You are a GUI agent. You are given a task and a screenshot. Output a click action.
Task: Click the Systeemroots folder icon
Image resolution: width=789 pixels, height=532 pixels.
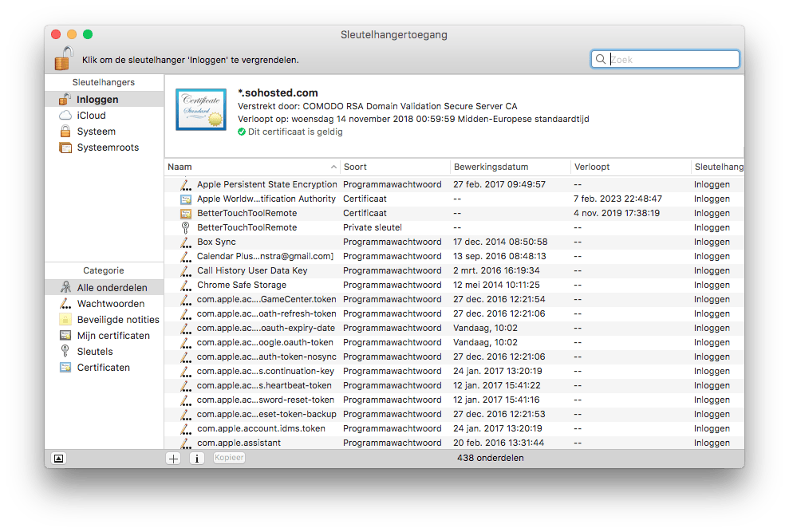coord(65,148)
